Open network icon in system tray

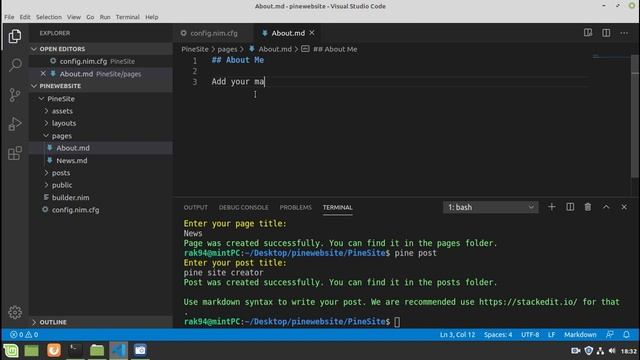click(600, 351)
